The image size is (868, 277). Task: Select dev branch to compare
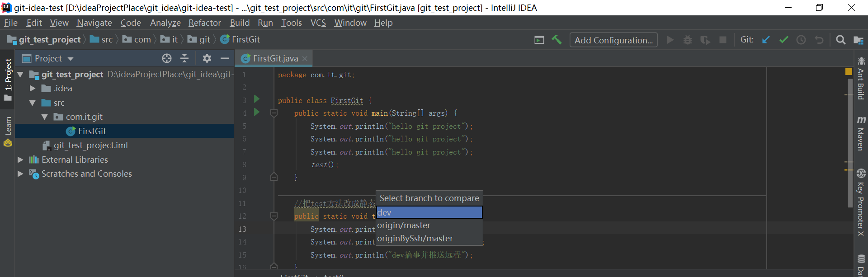click(429, 212)
